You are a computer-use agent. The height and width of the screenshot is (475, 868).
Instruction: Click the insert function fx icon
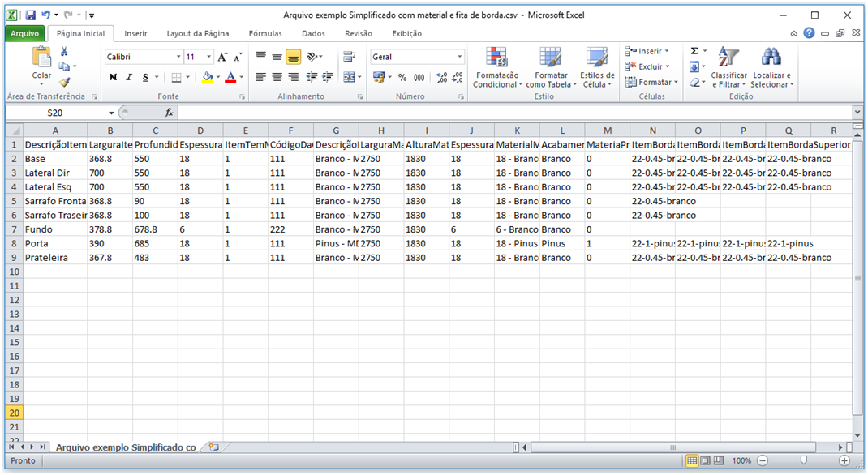(x=169, y=113)
